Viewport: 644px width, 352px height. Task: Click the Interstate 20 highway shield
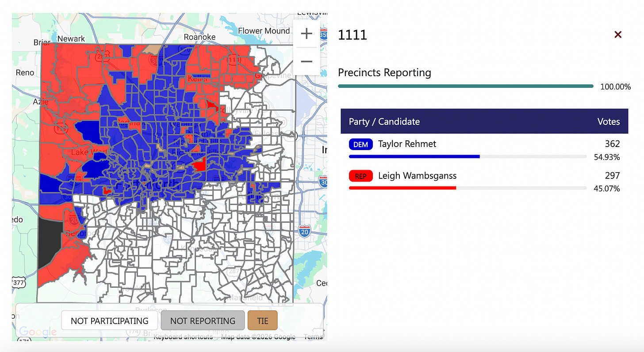click(304, 231)
